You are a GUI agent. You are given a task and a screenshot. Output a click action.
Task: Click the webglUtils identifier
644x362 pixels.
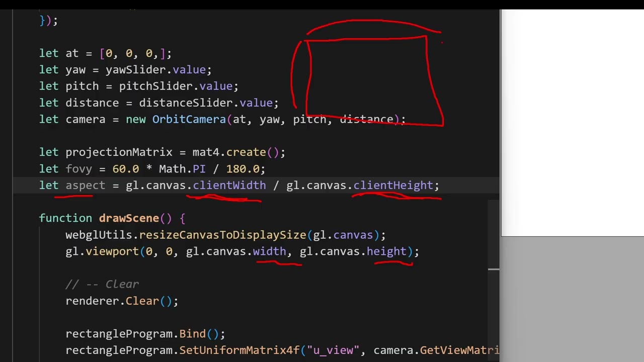pos(99,235)
